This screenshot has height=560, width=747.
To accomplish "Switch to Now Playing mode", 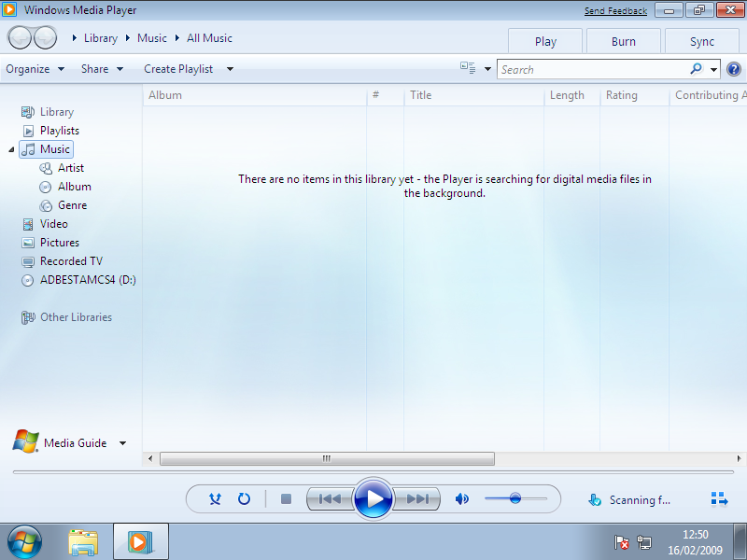I will pyautogui.click(x=719, y=499).
